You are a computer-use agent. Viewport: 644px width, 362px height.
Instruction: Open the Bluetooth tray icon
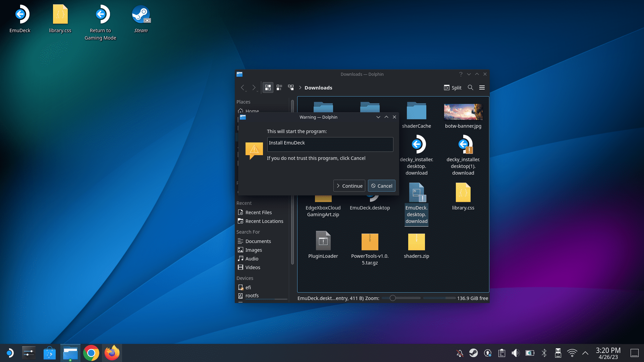pyautogui.click(x=544, y=353)
